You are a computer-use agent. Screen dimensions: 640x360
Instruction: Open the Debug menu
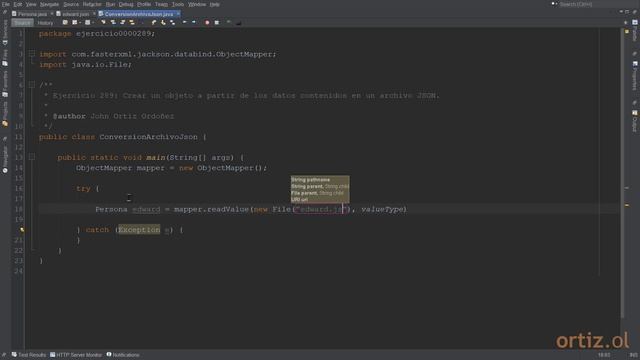click(x=126, y=4)
